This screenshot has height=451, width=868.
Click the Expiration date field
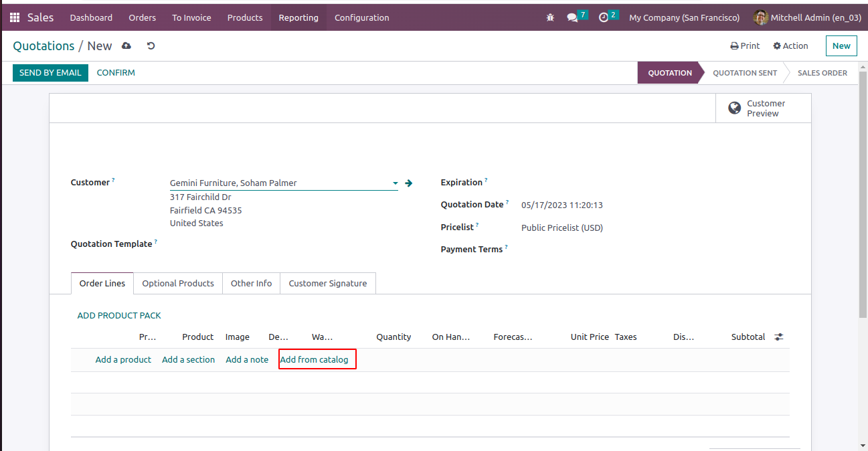[602, 183]
